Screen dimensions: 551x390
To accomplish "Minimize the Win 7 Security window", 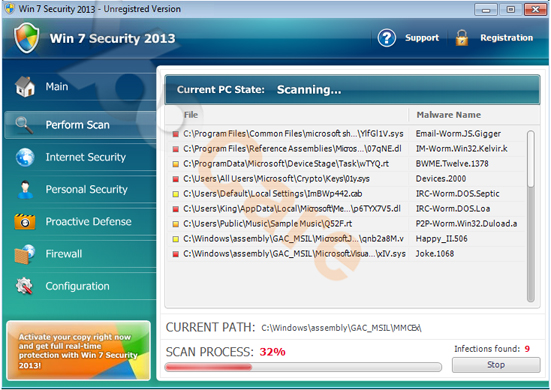I will click(x=486, y=9).
